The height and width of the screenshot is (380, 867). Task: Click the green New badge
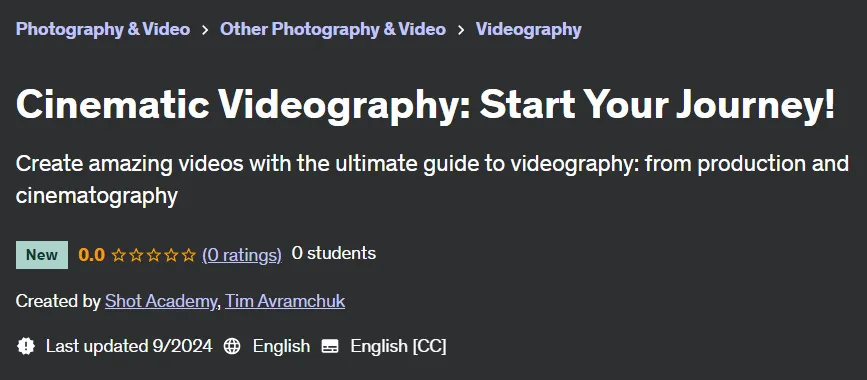click(42, 255)
